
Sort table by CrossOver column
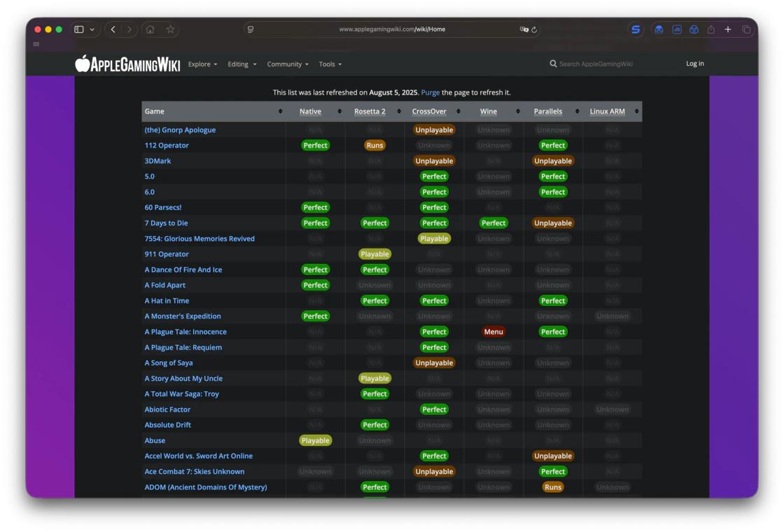(x=429, y=111)
